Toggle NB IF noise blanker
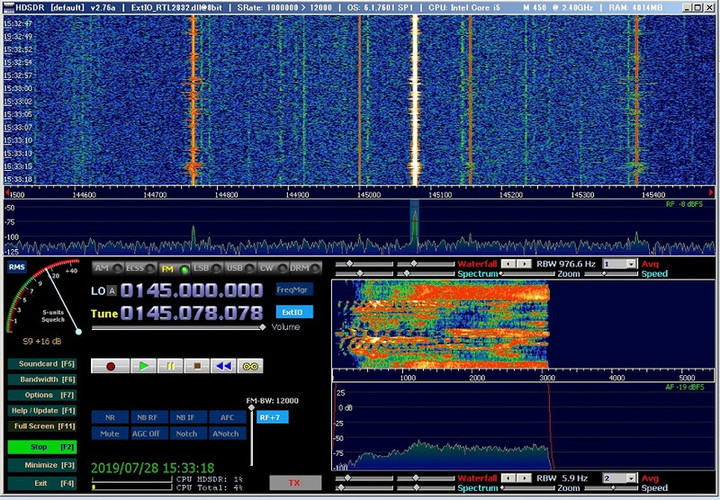The width and height of the screenshot is (720, 500). click(x=188, y=417)
